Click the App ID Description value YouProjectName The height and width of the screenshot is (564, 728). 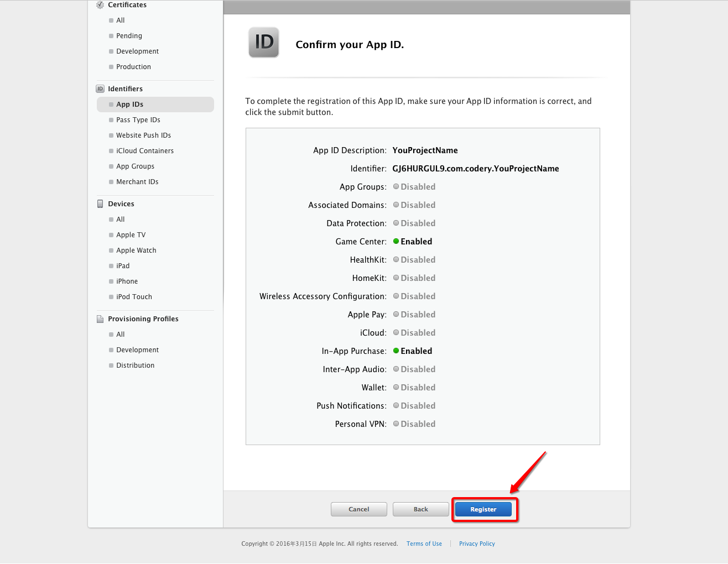tap(425, 150)
